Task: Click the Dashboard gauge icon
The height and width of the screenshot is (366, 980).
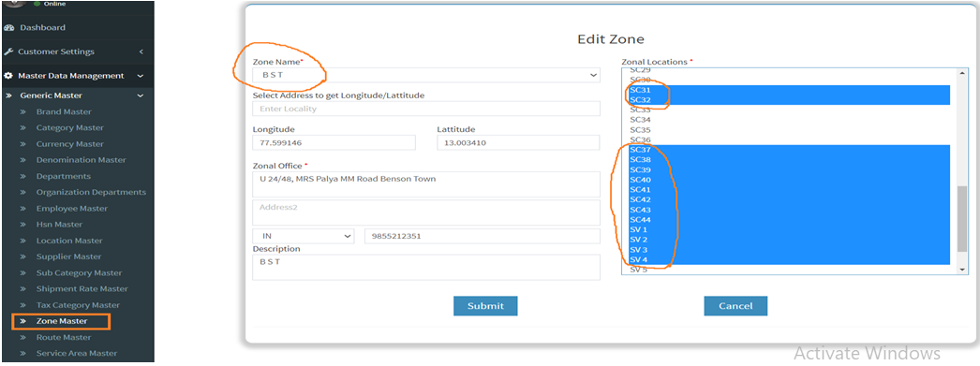Action: tap(8, 27)
